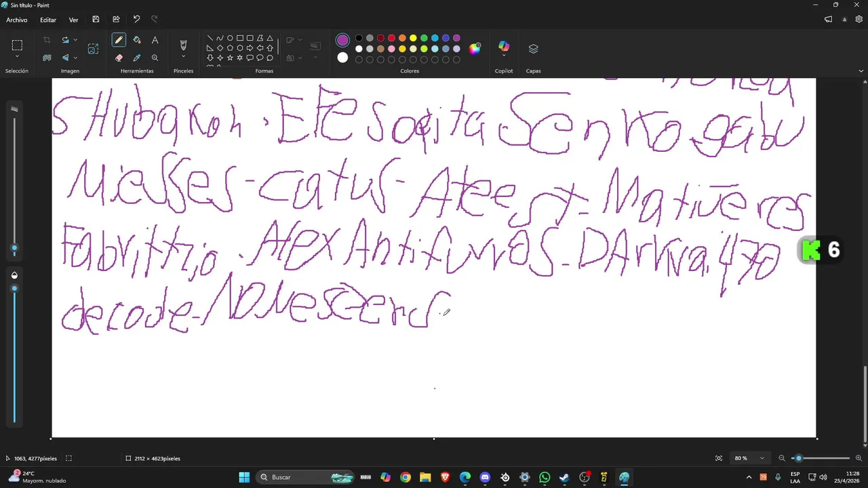Click the Rotate image icon
The image size is (868, 488).
[65, 40]
